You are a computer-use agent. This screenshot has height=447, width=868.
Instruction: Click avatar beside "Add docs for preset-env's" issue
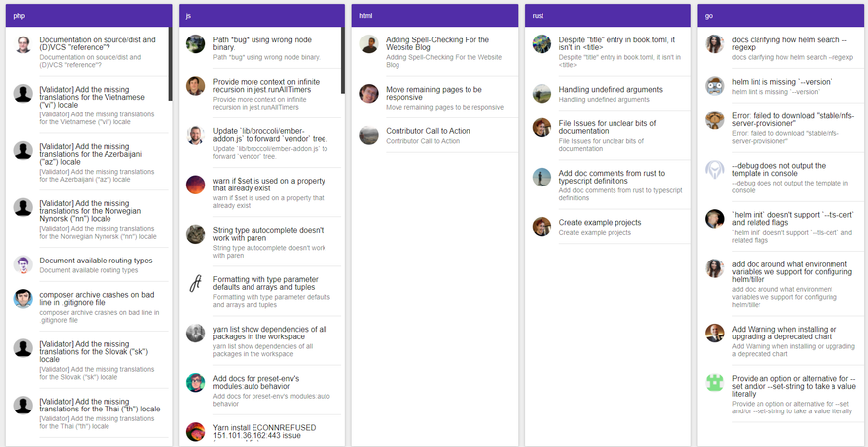[196, 383]
